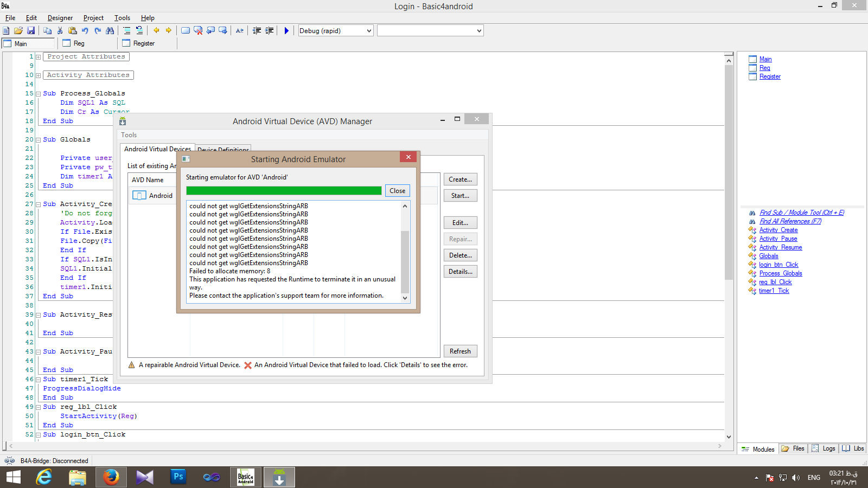868x488 pixels.
Task: Switch to the Register module tab
Action: [x=143, y=43]
